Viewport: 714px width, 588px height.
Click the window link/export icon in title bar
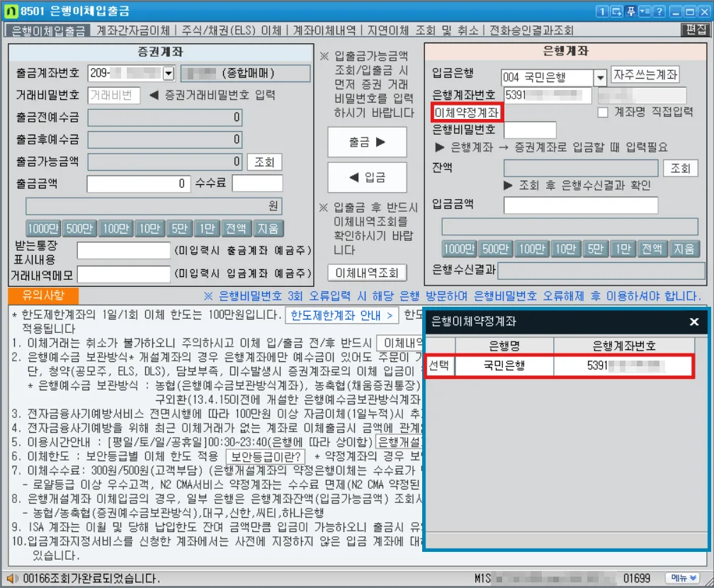(616, 11)
